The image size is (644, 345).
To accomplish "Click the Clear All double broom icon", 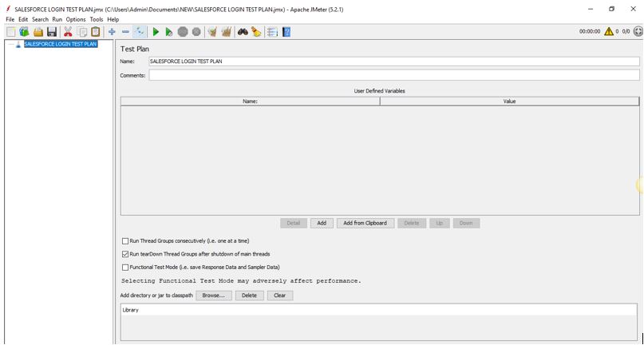I will coord(227,32).
